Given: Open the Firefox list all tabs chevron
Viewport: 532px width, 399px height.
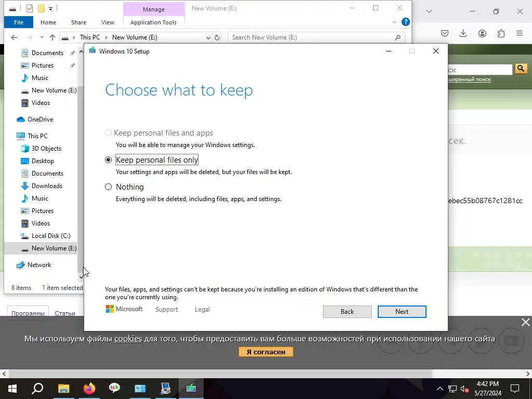Looking at the screenshot, I should click(429, 11).
